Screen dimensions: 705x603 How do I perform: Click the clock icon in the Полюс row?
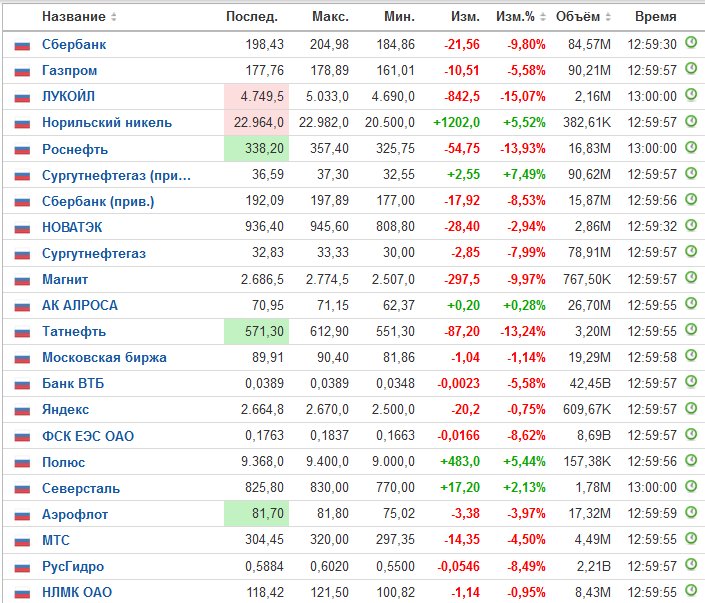691,460
